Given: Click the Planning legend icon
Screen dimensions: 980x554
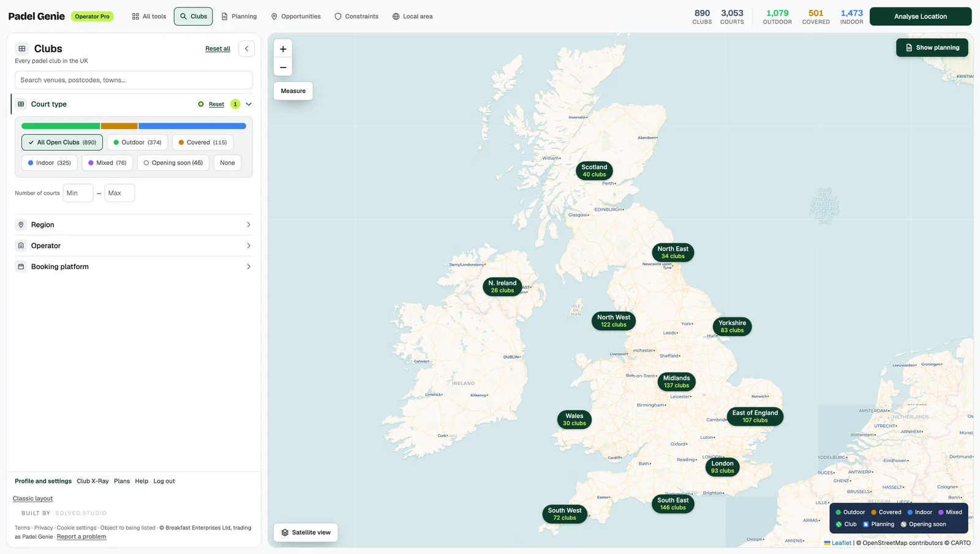Looking at the screenshot, I should coord(866,525).
